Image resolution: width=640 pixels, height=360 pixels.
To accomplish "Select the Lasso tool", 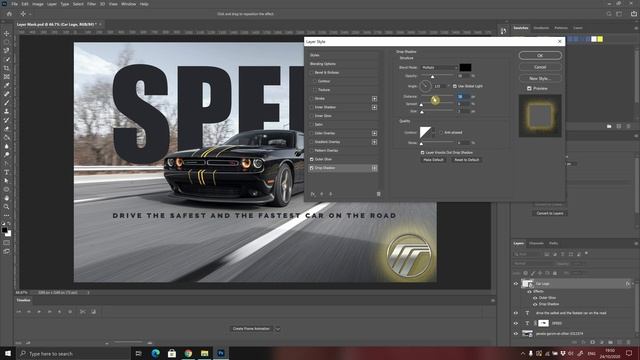I will pos(7,51).
